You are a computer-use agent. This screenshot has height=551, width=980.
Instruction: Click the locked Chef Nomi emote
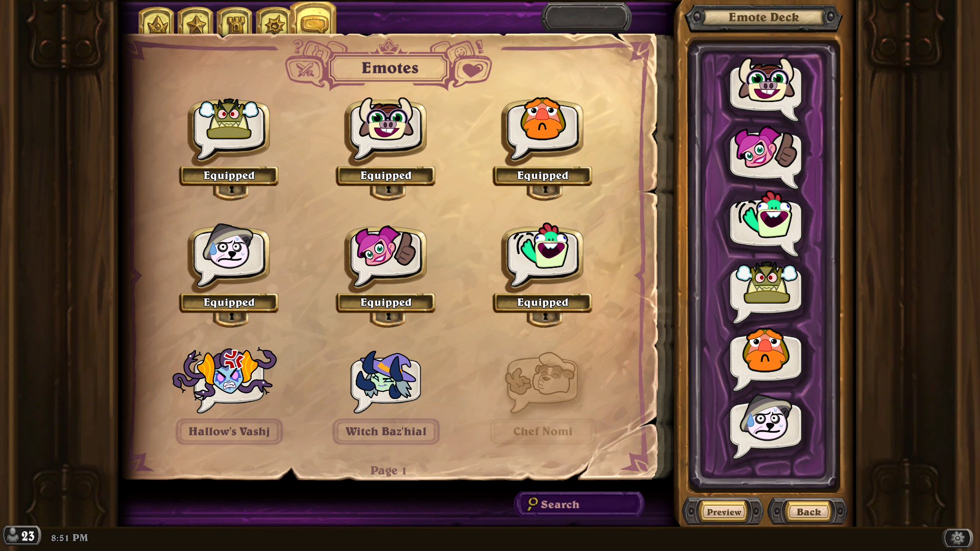click(x=543, y=381)
